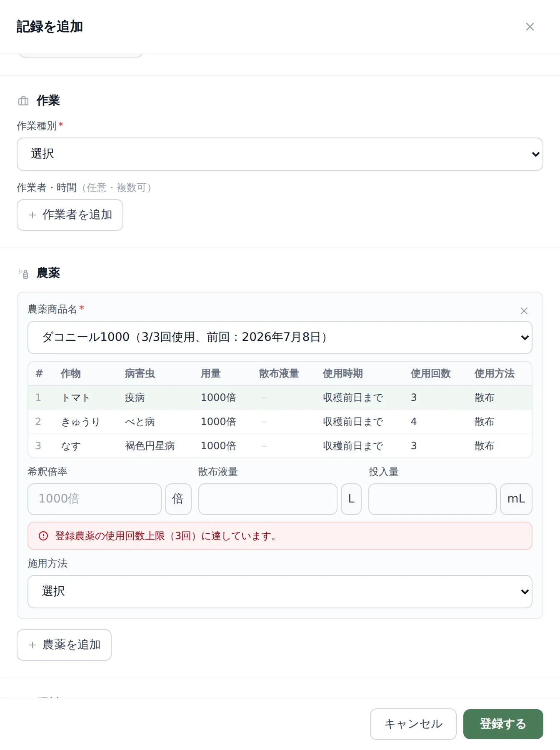This screenshot has height=750, width=560.
Task: Focus the 散布液量 input field
Action: (268, 499)
